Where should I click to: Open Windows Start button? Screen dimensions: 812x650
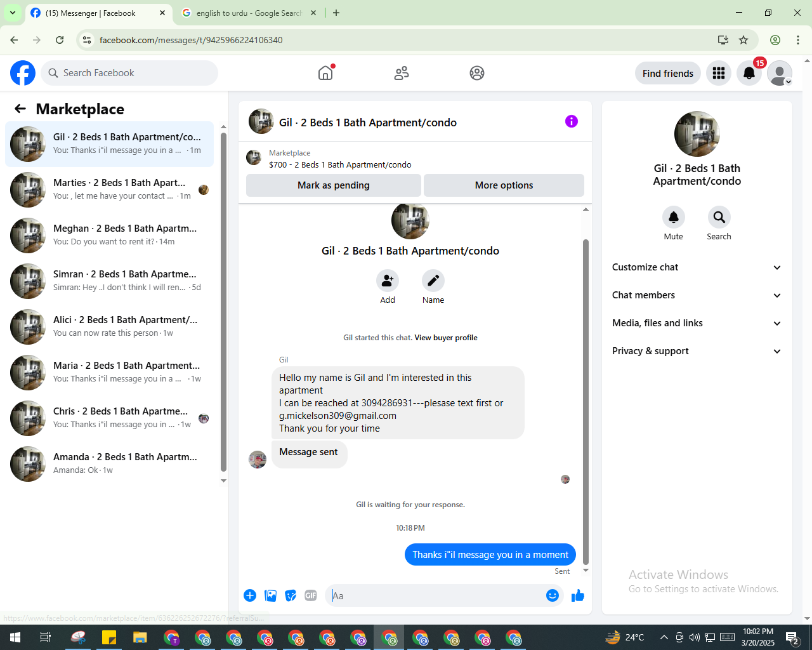coord(15,637)
